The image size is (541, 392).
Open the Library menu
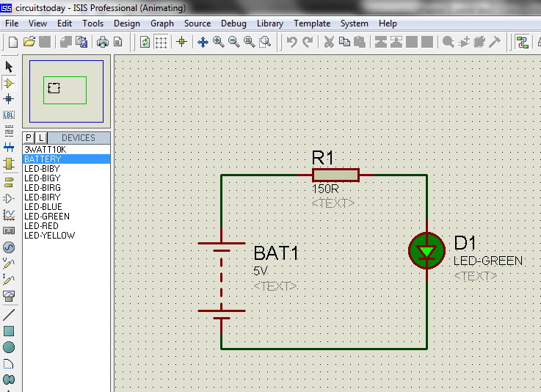pos(270,23)
